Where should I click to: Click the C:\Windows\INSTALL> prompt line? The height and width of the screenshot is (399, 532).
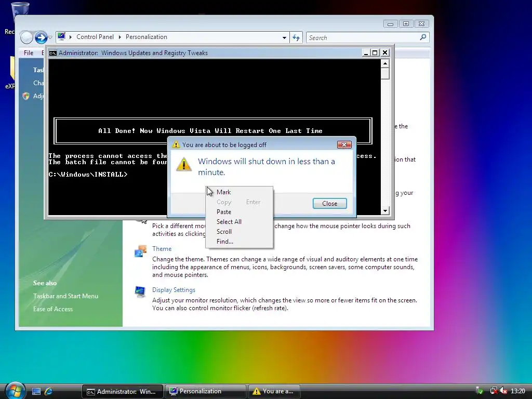pyautogui.click(x=88, y=175)
